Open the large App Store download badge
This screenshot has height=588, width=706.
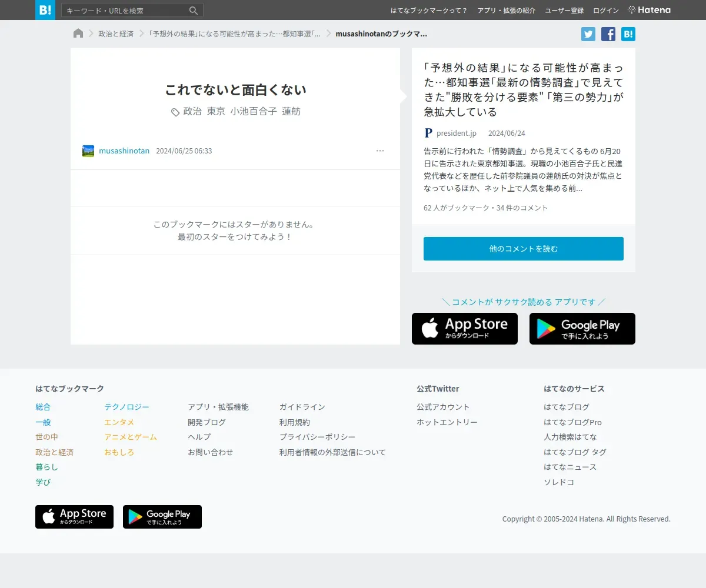[x=465, y=329]
